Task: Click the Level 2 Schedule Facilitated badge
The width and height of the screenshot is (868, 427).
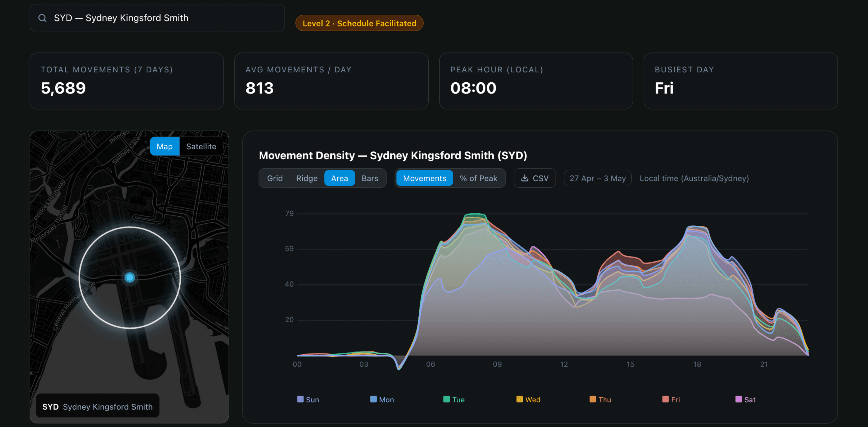Action: click(x=359, y=23)
